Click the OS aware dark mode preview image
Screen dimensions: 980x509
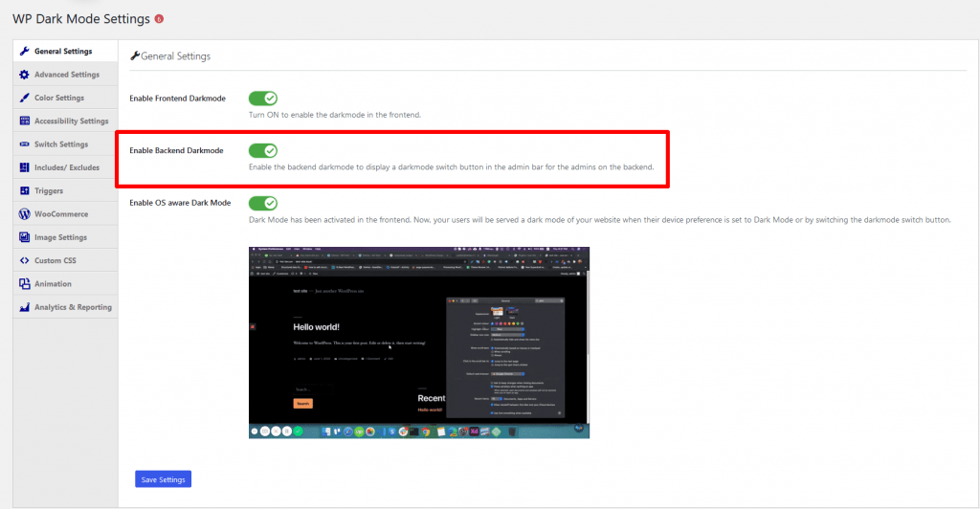[419, 343]
